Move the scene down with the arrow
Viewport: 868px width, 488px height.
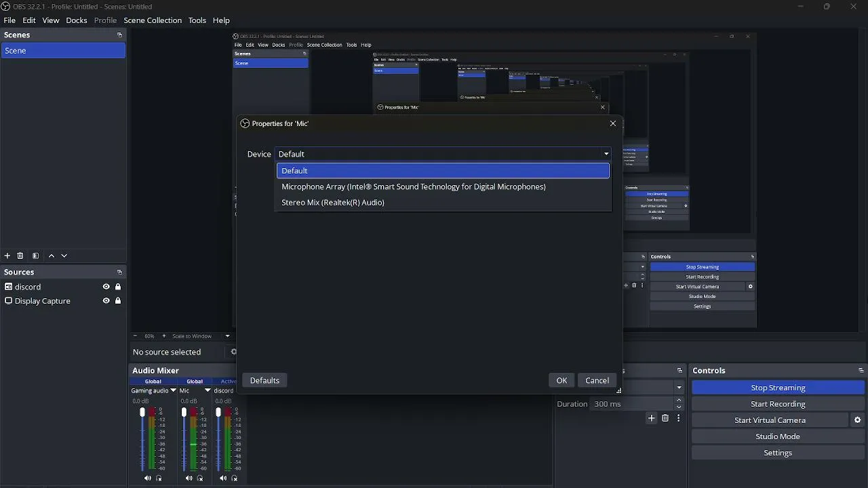(64, 256)
